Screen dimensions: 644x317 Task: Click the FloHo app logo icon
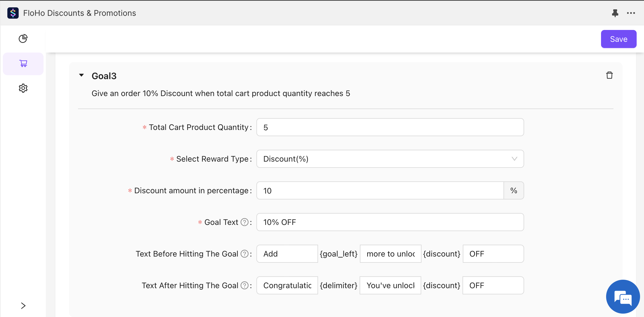13,13
